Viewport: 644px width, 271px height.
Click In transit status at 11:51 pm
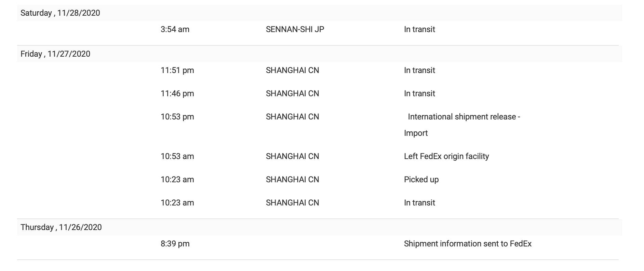tap(419, 70)
